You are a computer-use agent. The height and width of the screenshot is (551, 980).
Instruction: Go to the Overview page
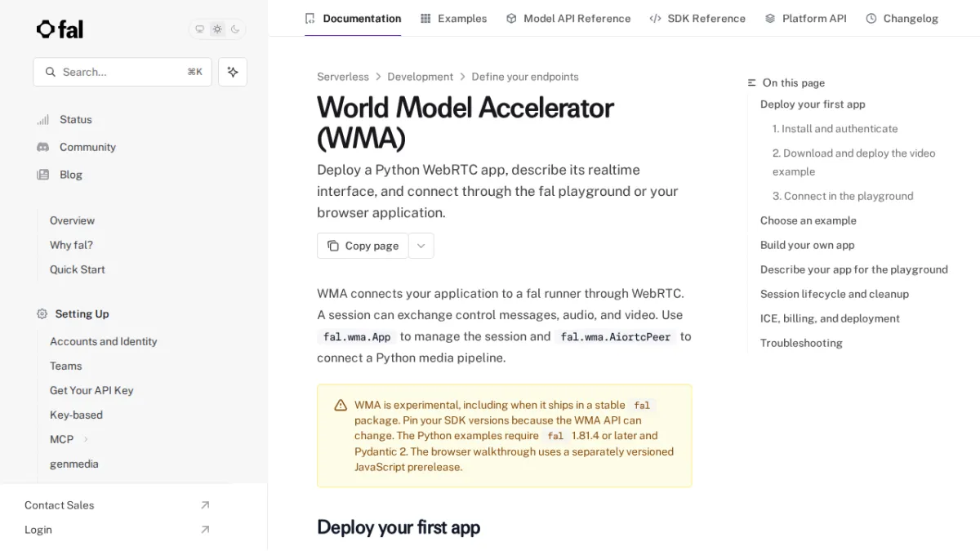pos(72,220)
